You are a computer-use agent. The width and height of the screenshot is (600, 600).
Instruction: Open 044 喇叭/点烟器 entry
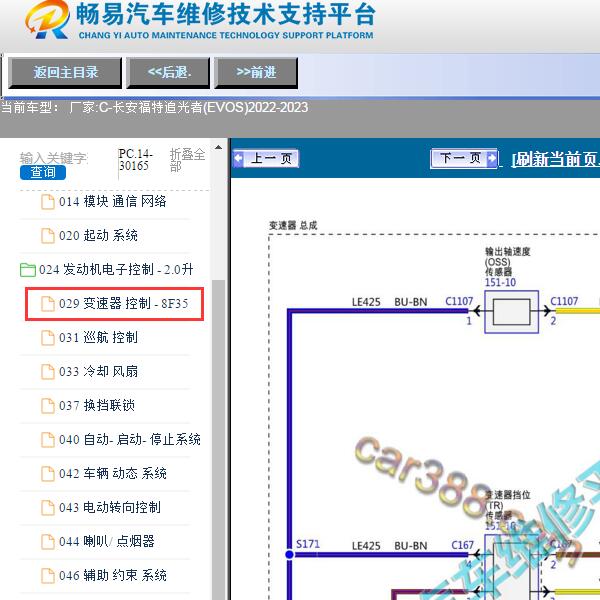[x=107, y=541]
